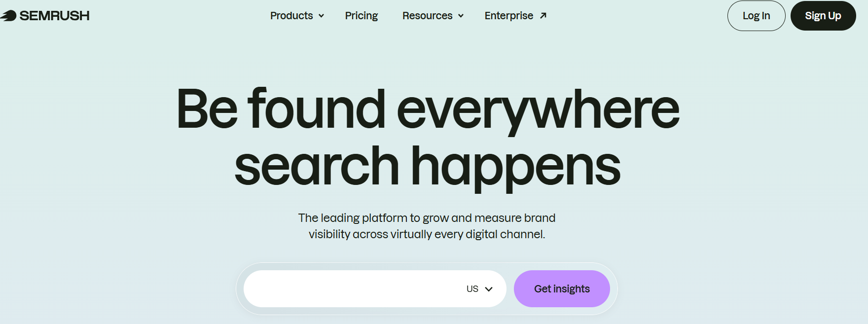Click the SEMRUSH wordmark text
This screenshot has width=868, height=324.
pyautogui.click(x=54, y=16)
